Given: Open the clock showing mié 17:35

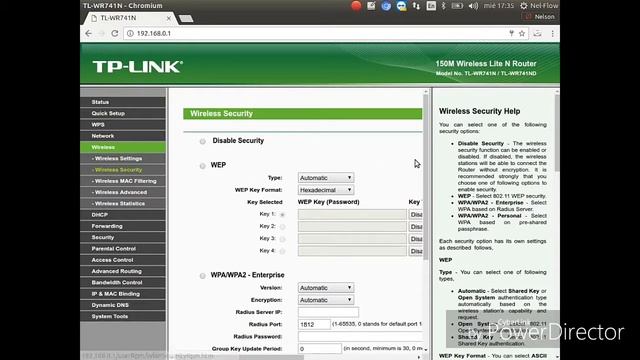Looking at the screenshot, I should click(x=498, y=6).
